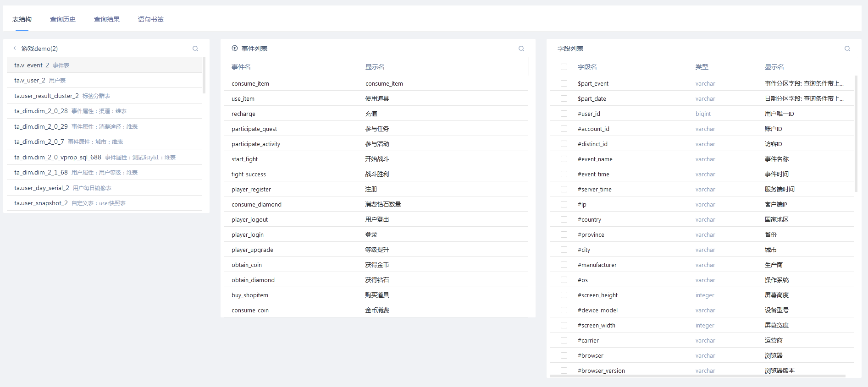Click the 字段列表 horizontal scrollbar
The width and height of the screenshot is (868, 387).
click(697, 376)
